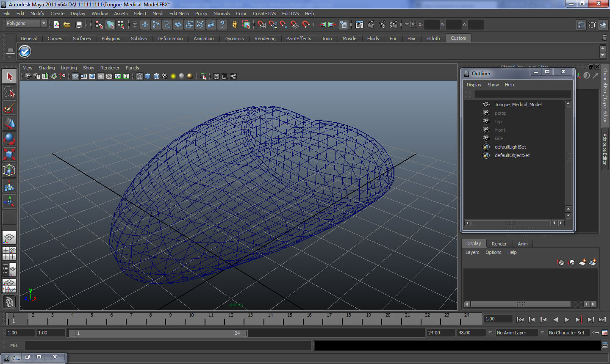Viewport: 610px width, 364px height.
Task: Save the current scene
Action: (x=78, y=25)
